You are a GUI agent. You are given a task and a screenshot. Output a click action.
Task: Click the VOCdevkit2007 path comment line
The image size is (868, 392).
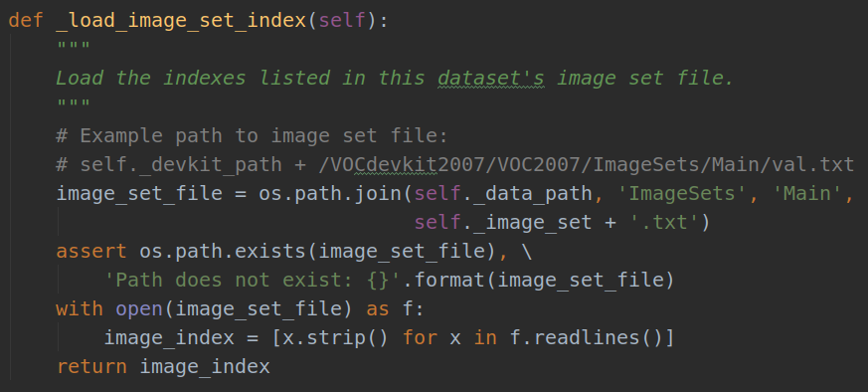coord(455,164)
